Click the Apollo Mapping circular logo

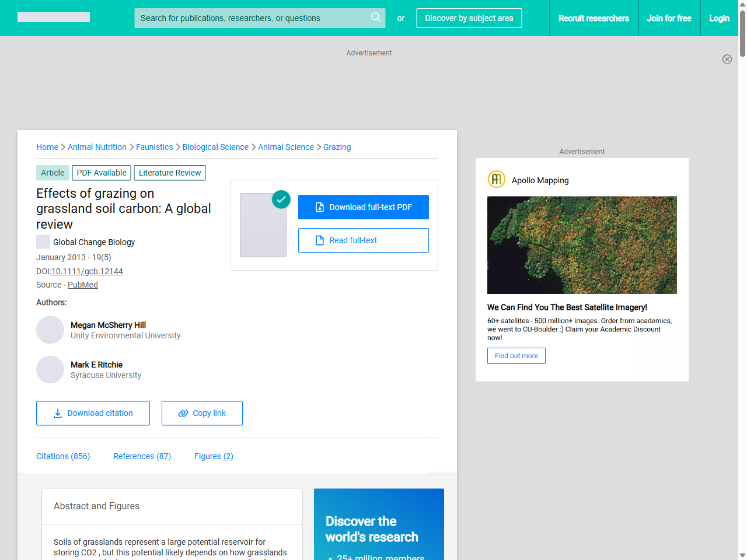pos(496,179)
